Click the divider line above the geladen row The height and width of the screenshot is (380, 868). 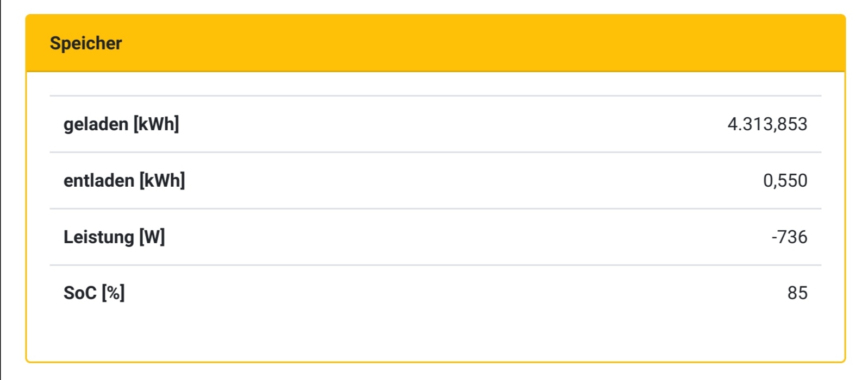435,96
